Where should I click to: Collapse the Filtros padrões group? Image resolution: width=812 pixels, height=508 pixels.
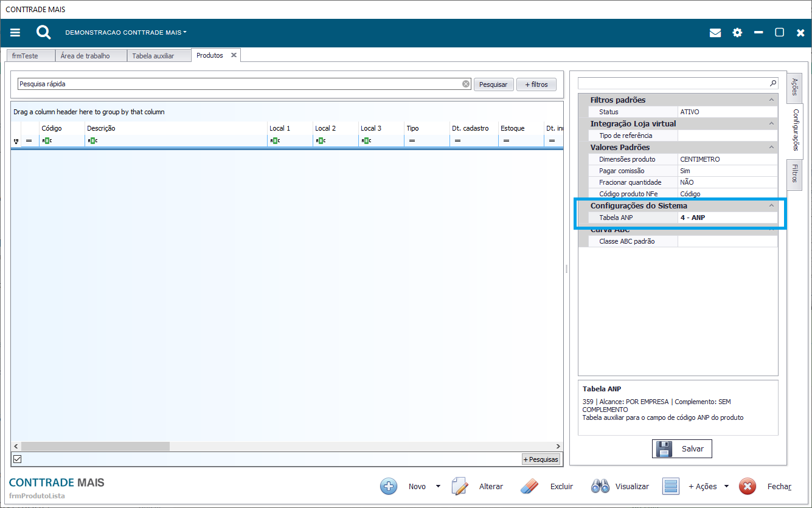pyautogui.click(x=772, y=100)
